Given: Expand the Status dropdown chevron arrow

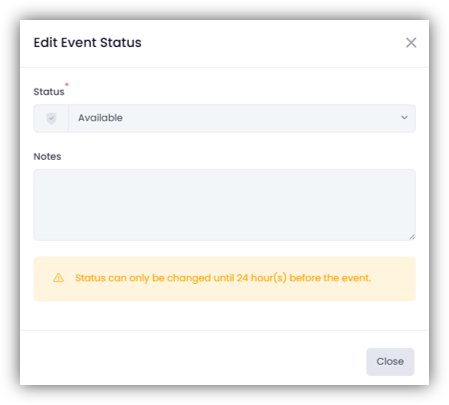Looking at the screenshot, I should click(x=404, y=118).
